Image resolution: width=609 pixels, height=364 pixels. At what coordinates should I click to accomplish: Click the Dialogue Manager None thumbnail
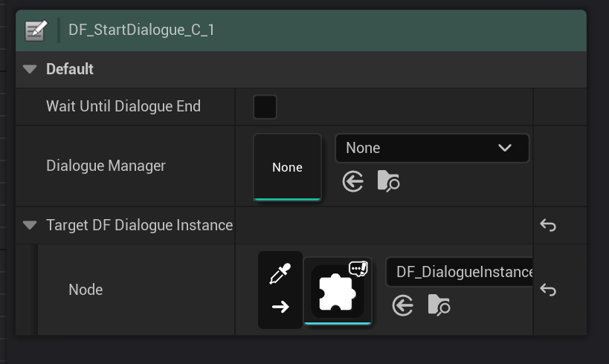coord(287,167)
